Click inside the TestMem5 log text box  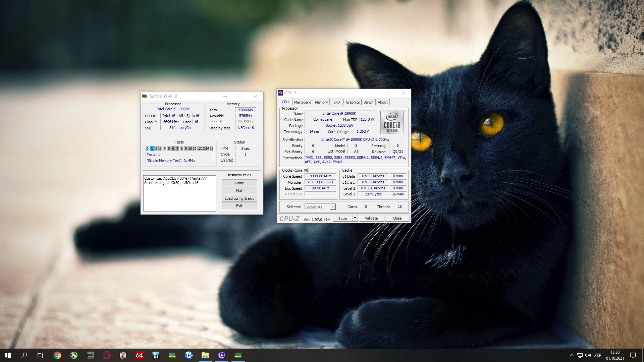tap(179, 198)
